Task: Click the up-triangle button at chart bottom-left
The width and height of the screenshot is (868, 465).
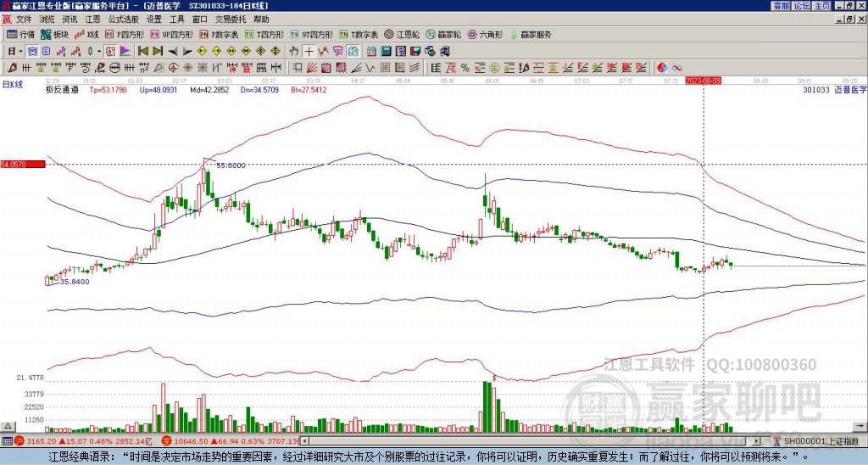Action: pos(7,426)
